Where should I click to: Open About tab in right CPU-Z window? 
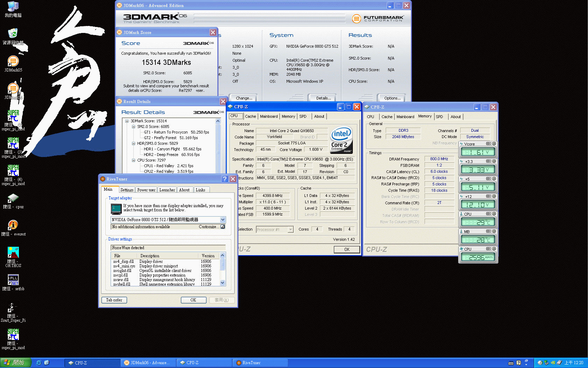(x=455, y=117)
